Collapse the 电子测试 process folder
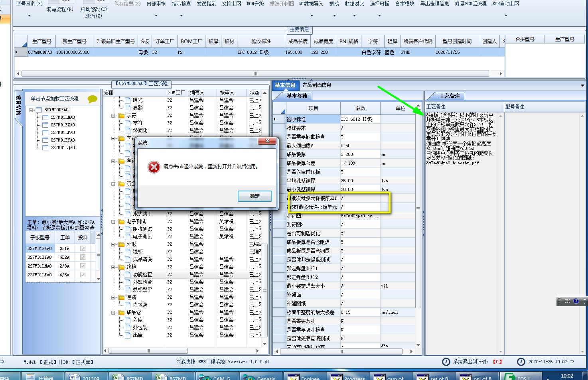 click(113, 221)
